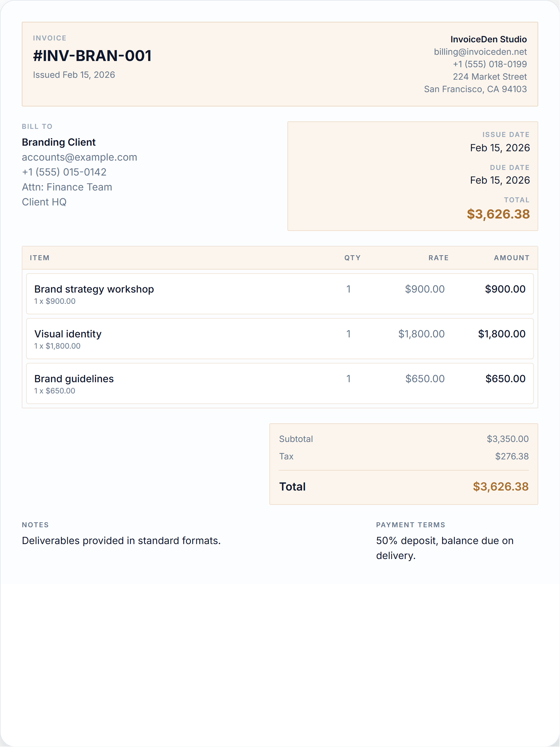Screen dimensions: 560x747
Task: Click the AMOUNT column header
Action: (x=512, y=258)
